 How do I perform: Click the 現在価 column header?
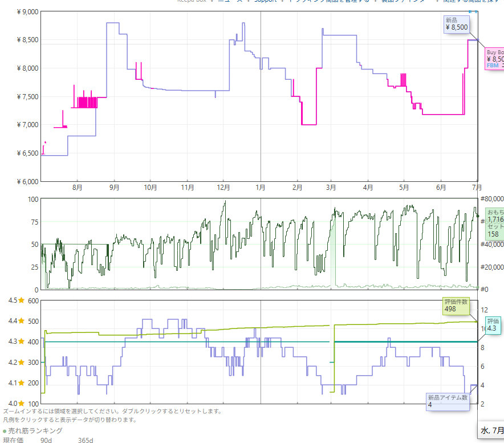click(13, 440)
